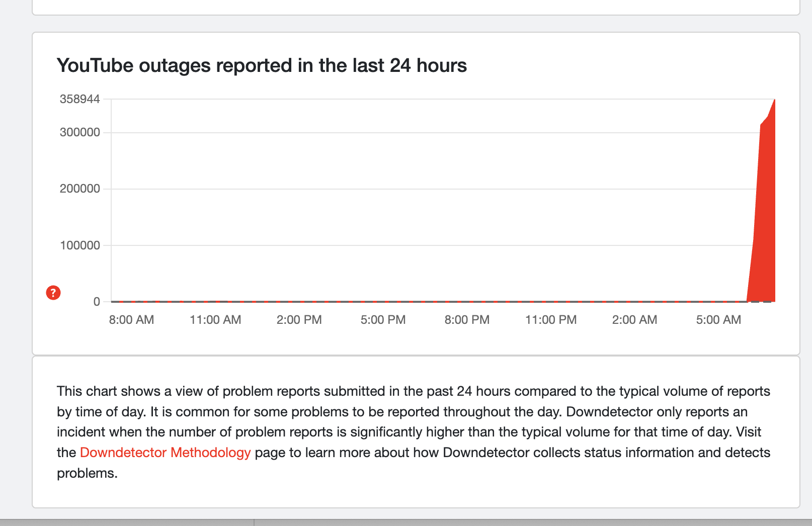Click the 8:00 AM time label
The width and height of the screenshot is (812, 526).
click(x=131, y=320)
